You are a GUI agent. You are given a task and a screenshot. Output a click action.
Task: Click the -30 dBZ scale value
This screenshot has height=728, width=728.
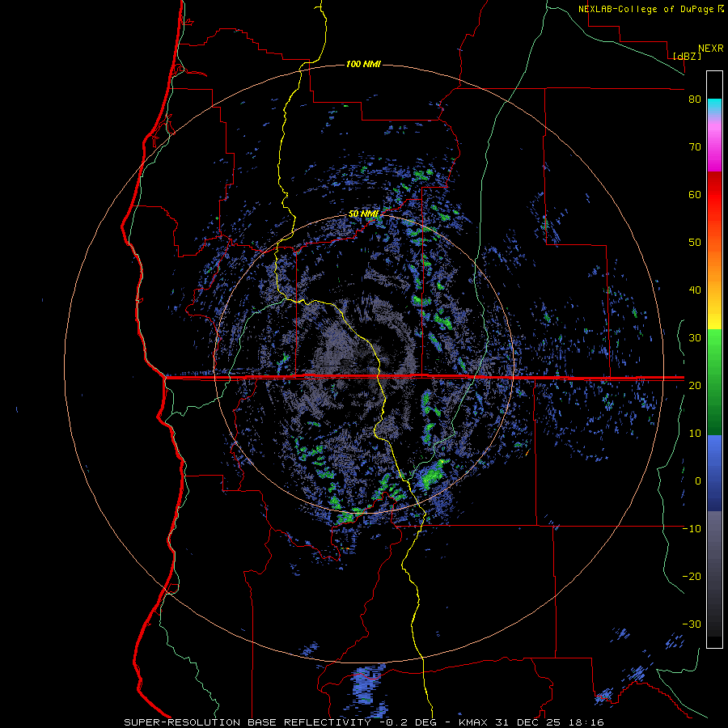(692, 624)
